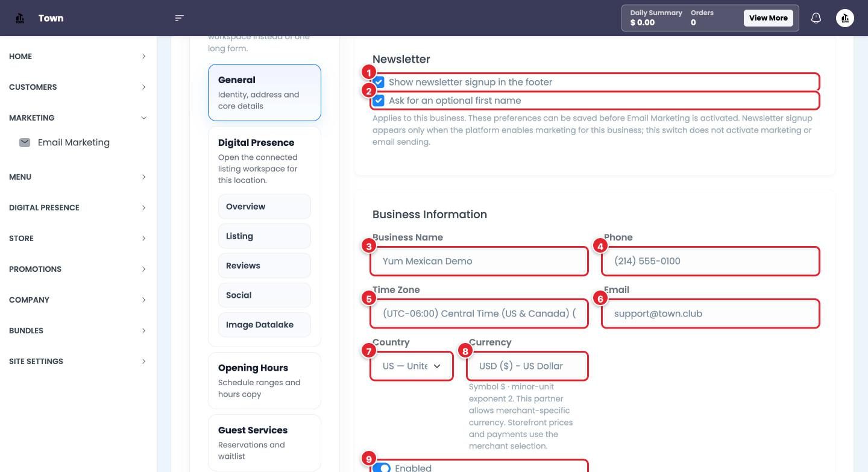The height and width of the screenshot is (472, 868).
Task: Open the Overview listing link
Action: pyautogui.click(x=265, y=206)
